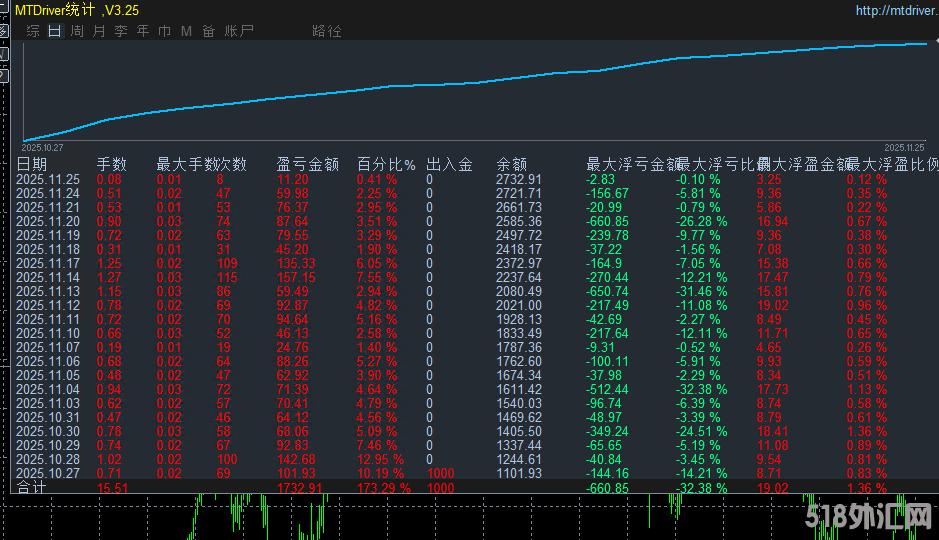939x540 pixels.
Task: Switch to the 账户 (account) tab
Action: pyautogui.click(x=239, y=31)
